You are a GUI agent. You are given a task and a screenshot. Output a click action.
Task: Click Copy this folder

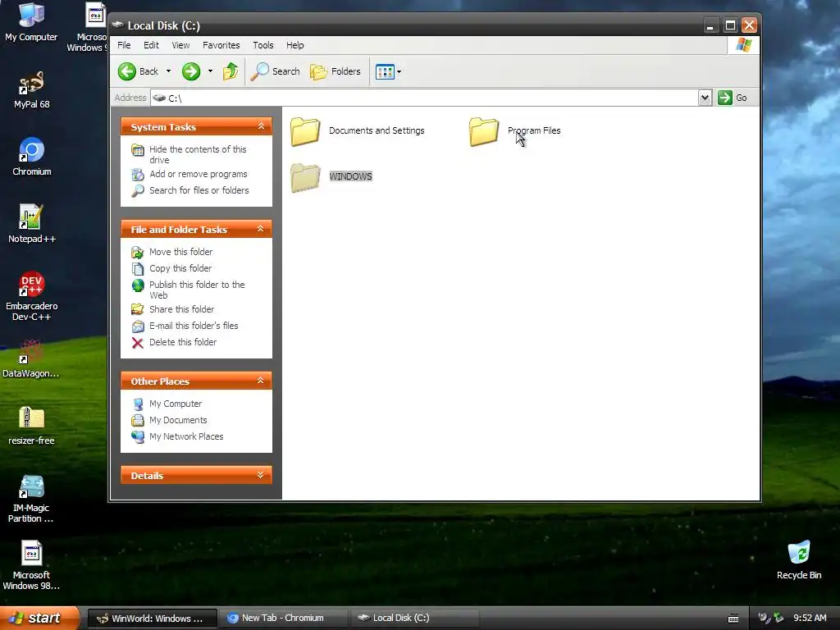click(180, 268)
